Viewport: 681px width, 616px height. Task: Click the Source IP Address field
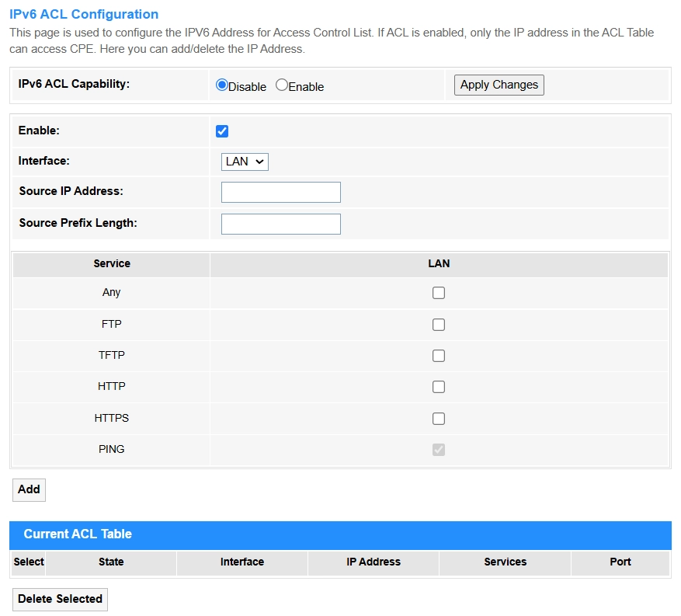[280, 192]
